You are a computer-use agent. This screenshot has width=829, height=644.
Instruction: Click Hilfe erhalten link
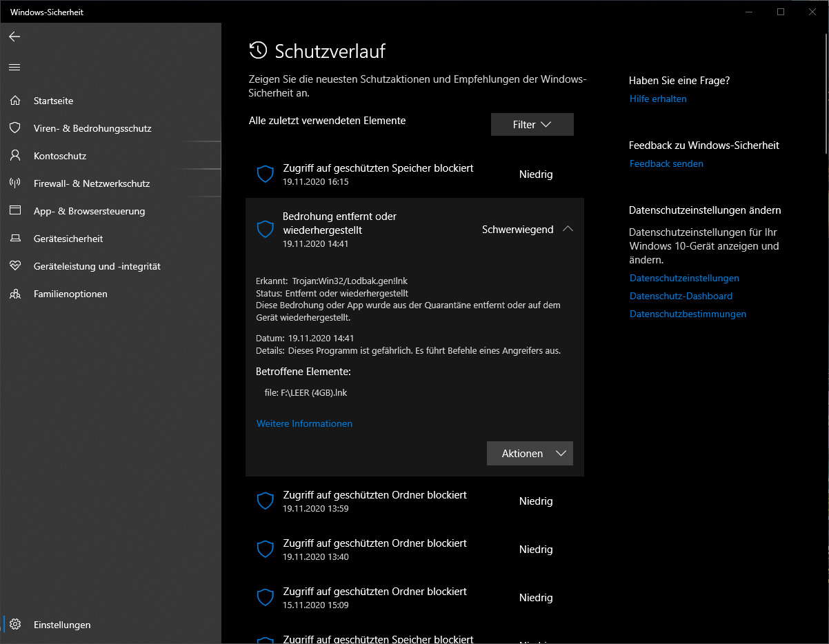click(x=658, y=99)
